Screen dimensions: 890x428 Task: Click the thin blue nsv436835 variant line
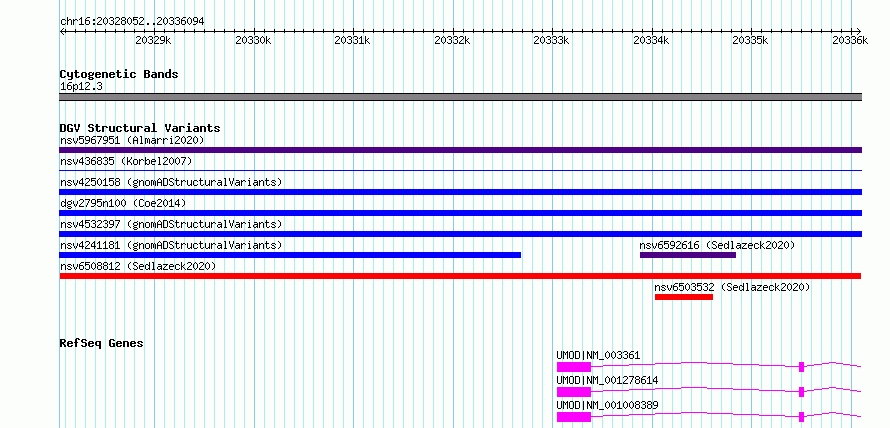pos(460,170)
